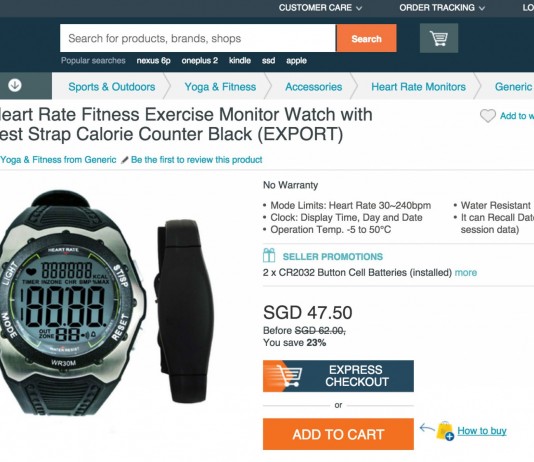Click the shopping bag How to buy icon

445,431
